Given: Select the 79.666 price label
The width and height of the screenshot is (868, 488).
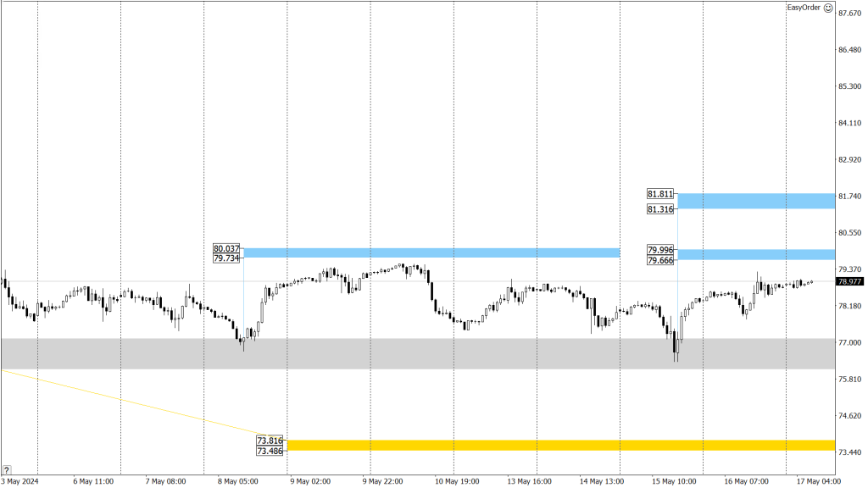Looking at the screenshot, I should [660, 260].
